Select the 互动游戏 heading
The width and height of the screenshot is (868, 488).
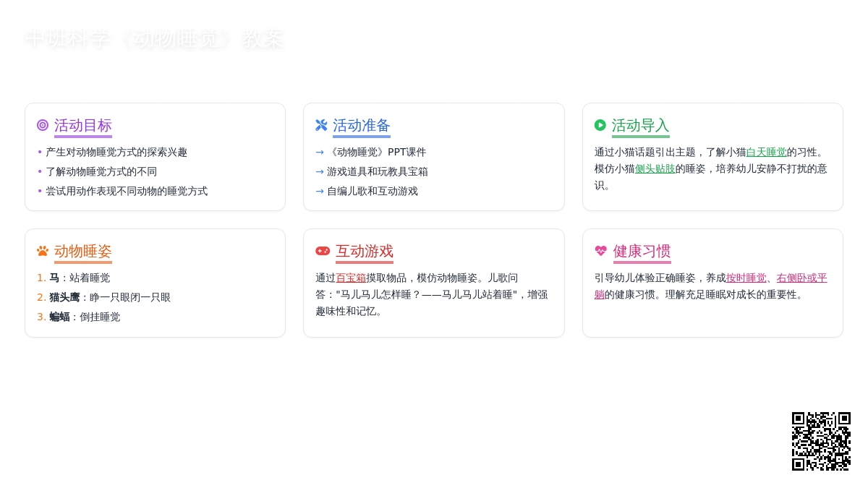tap(365, 252)
